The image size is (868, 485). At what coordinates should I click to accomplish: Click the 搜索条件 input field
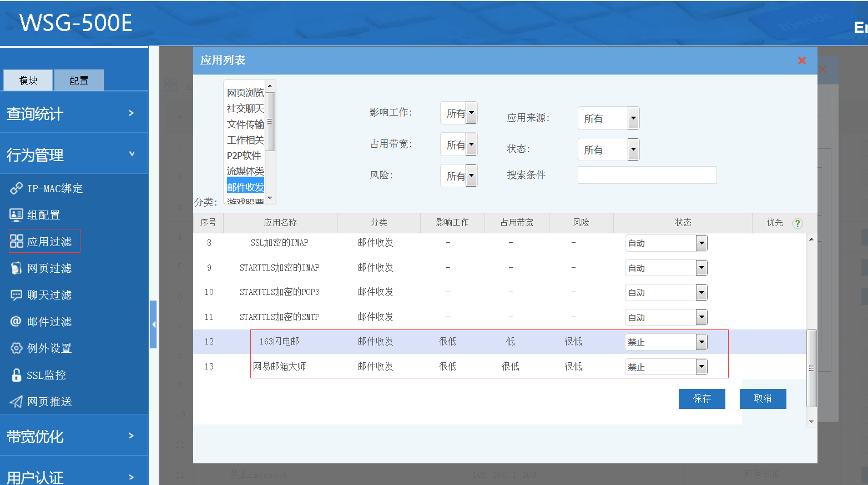(x=647, y=175)
